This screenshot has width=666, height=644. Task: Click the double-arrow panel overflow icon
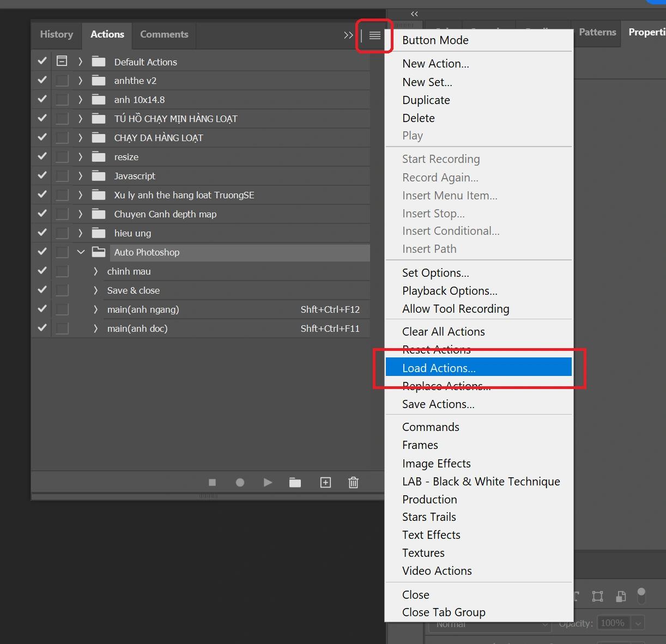[x=348, y=35]
